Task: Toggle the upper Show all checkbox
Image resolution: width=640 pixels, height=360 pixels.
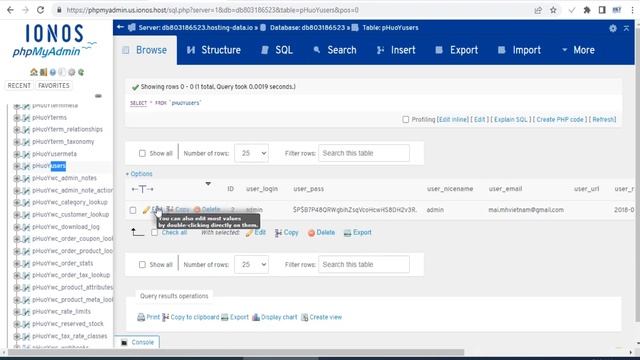Action: 142,153
